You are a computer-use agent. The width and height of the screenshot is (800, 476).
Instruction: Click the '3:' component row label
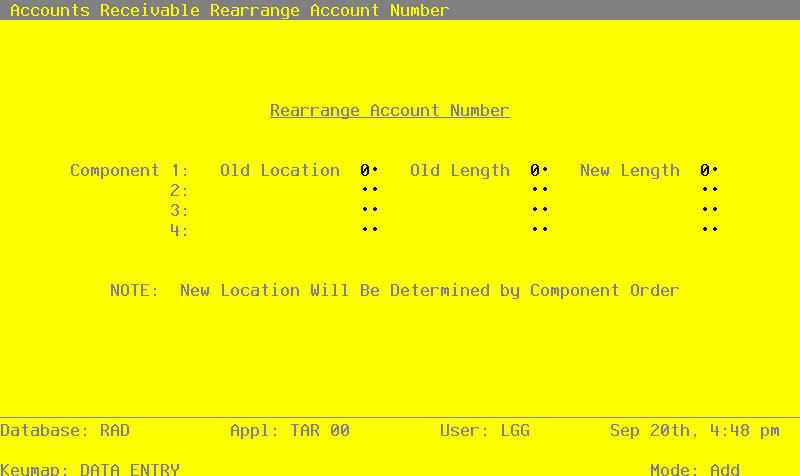[179, 210]
